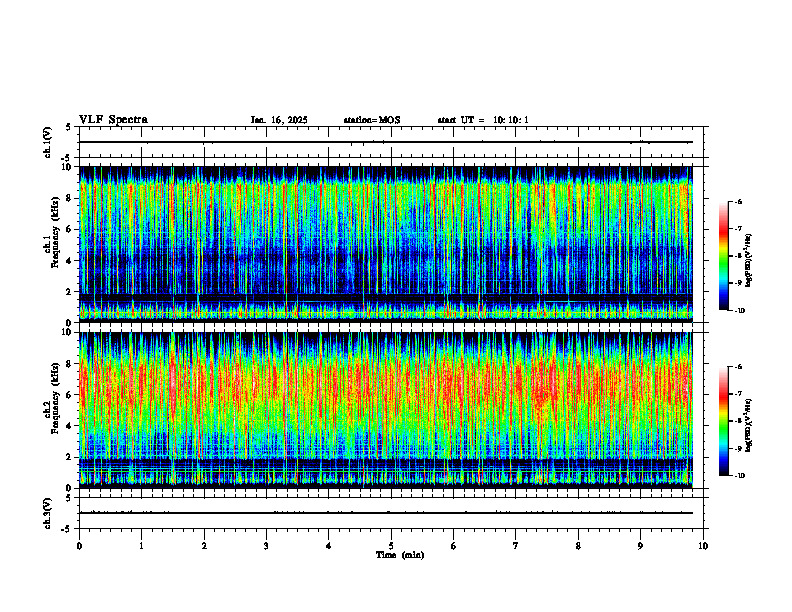This screenshot has width=792, height=612.
Task: Click the time-axis tick label "8"
Action: [578, 546]
